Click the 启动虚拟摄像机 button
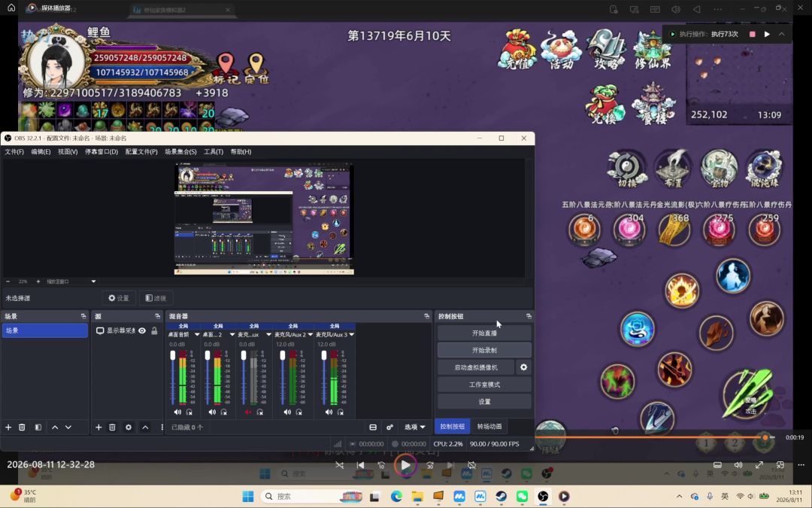Viewport: 812px width, 508px height. (476, 367)
